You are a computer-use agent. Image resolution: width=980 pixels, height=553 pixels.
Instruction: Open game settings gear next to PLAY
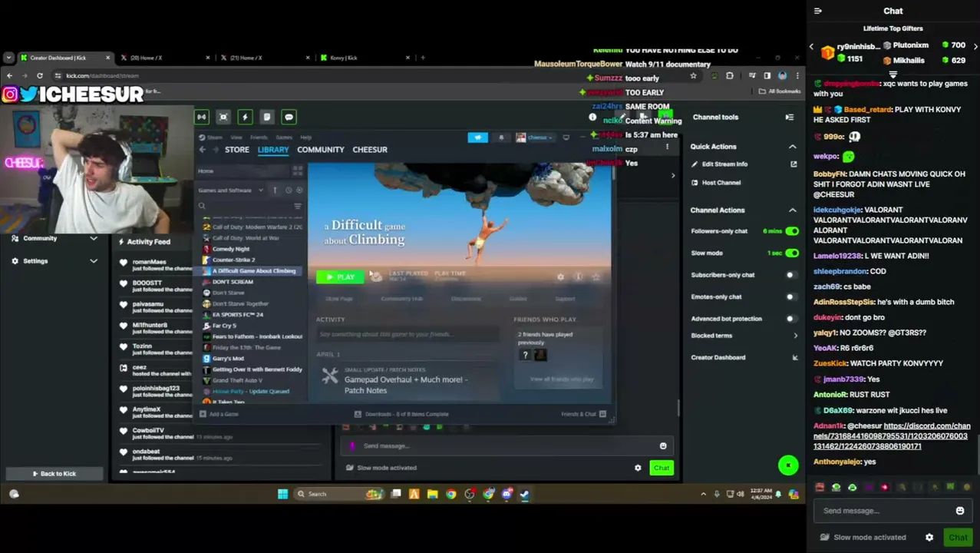click(560, 276)
